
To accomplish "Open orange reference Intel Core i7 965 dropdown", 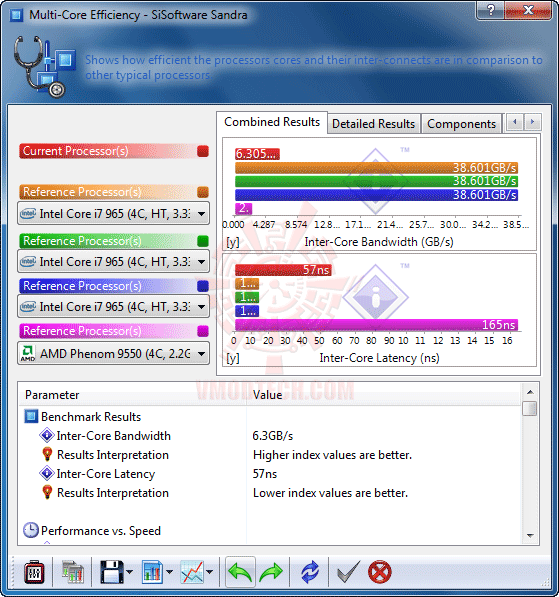I will (x=113, y=214).
